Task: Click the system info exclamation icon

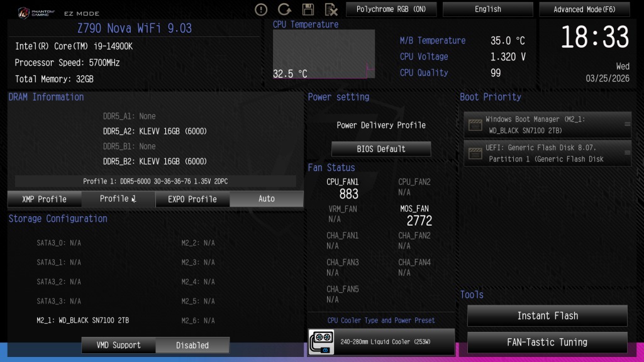Action: click(x=261, y=9)
